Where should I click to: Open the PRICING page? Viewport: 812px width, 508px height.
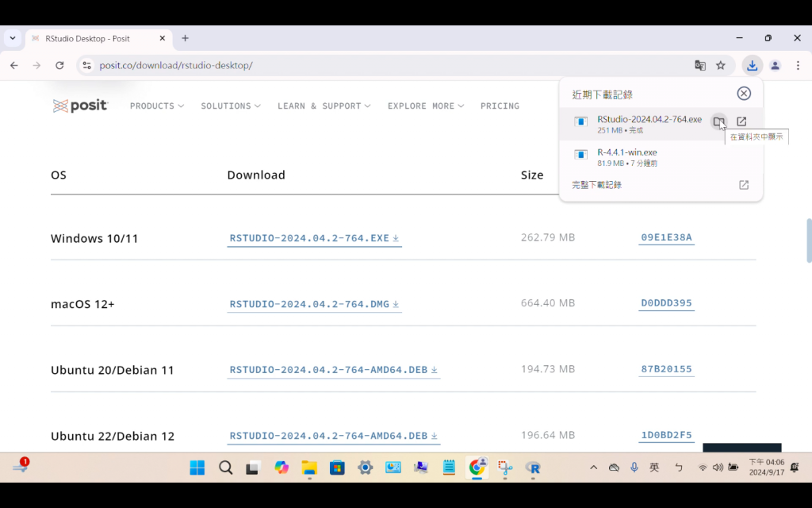tap(500, 106)
